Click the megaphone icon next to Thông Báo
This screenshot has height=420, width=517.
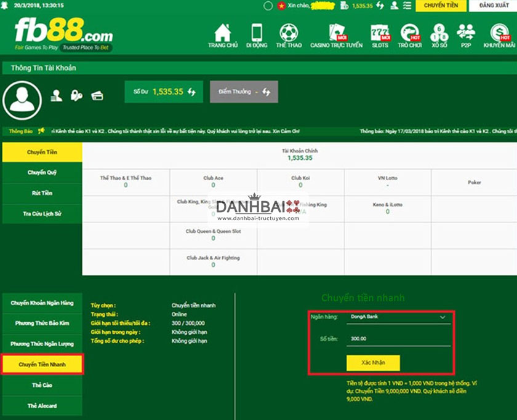point(41,131)
